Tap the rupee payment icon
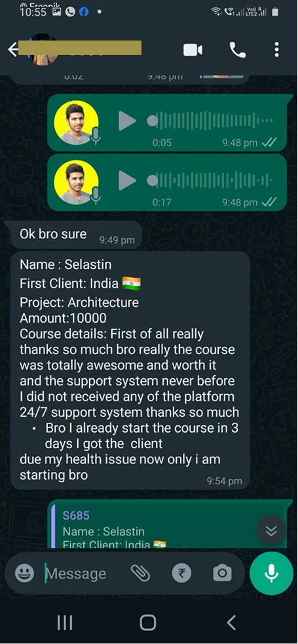 point(181,573)
